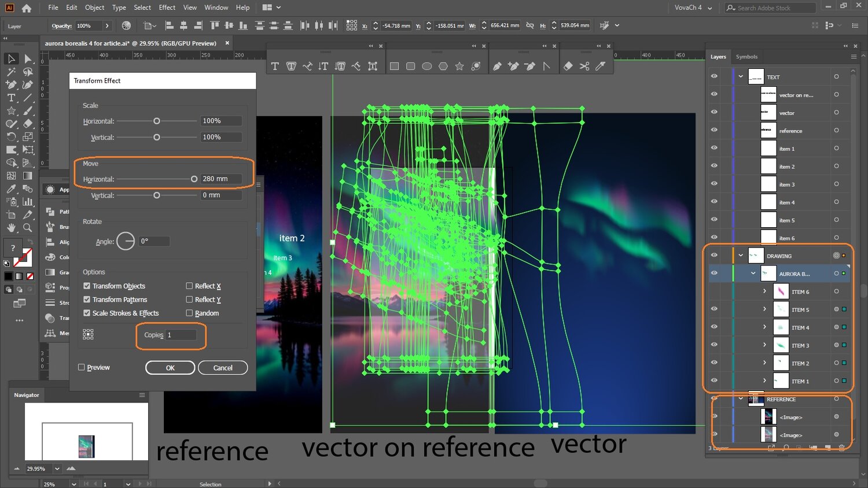Screen dimensions: 868x488
Task: Enable the Preview checkbox
Action: [82, 367]
